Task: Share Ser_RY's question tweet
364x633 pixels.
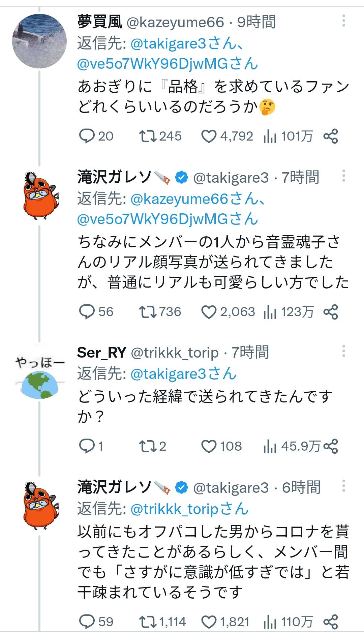Action: coord(330,446)
